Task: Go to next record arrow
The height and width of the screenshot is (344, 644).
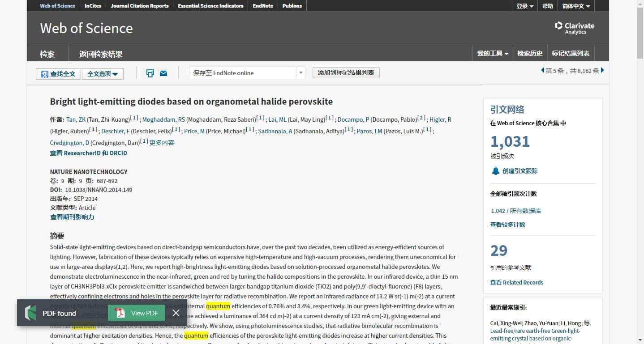Action: coord(602,70)
